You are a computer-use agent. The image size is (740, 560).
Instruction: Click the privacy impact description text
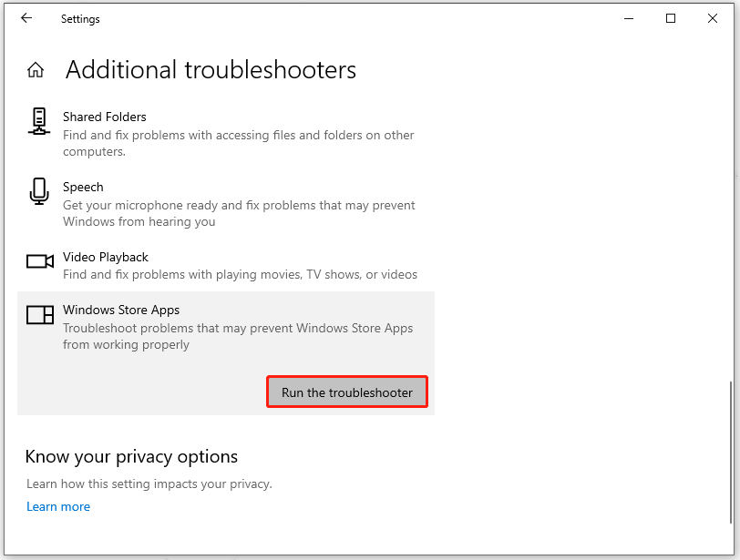[x=148, y=484]
